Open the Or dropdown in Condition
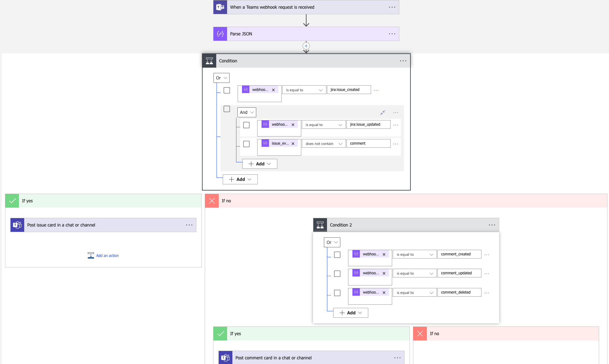Image resolution: width=609 pixels, height=364 pixels. (x=222, y=78)
